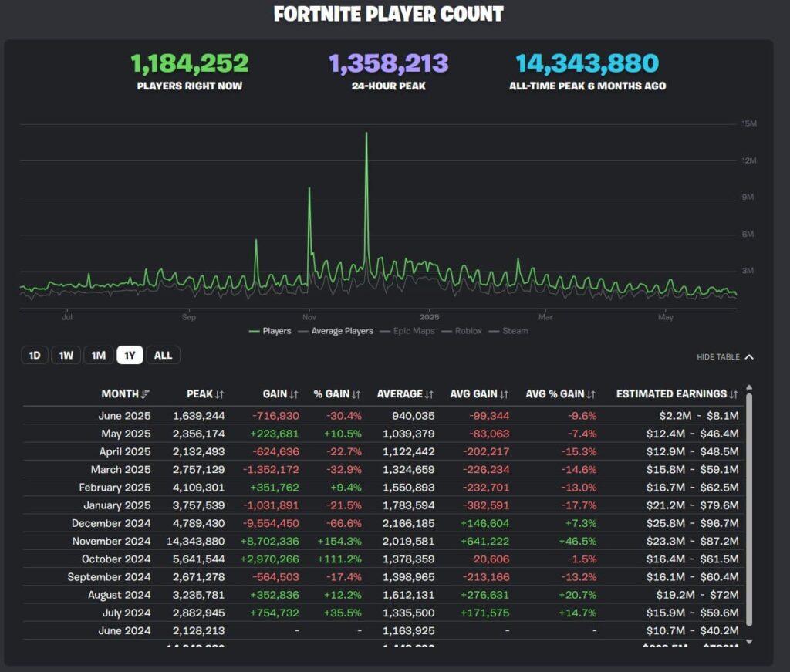The image size is (790, 672).
Task: Click the ESTIMATED EARNINGS header text
Action: [672, 394]
